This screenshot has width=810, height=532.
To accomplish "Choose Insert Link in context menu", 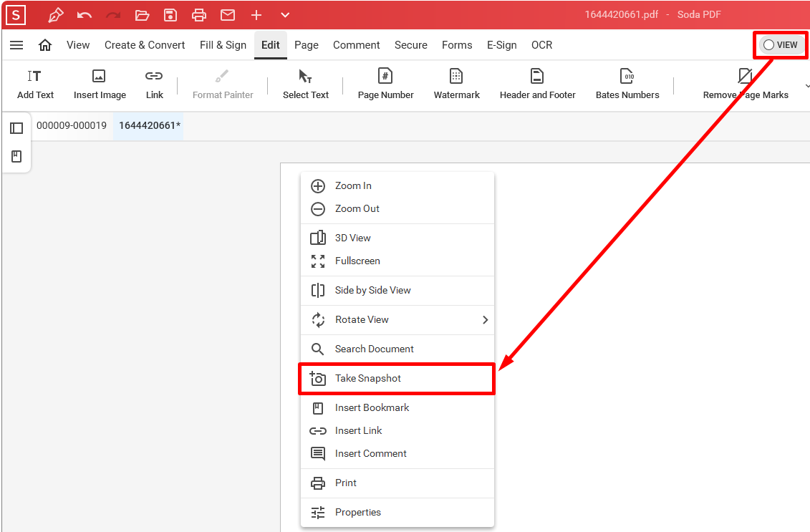I will (x=397, y=431).
